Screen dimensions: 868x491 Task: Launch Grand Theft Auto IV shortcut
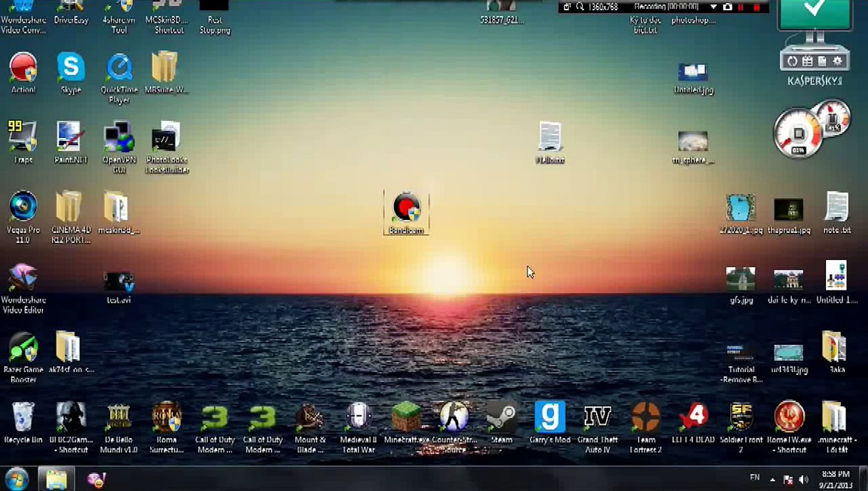tap(597, 427)
